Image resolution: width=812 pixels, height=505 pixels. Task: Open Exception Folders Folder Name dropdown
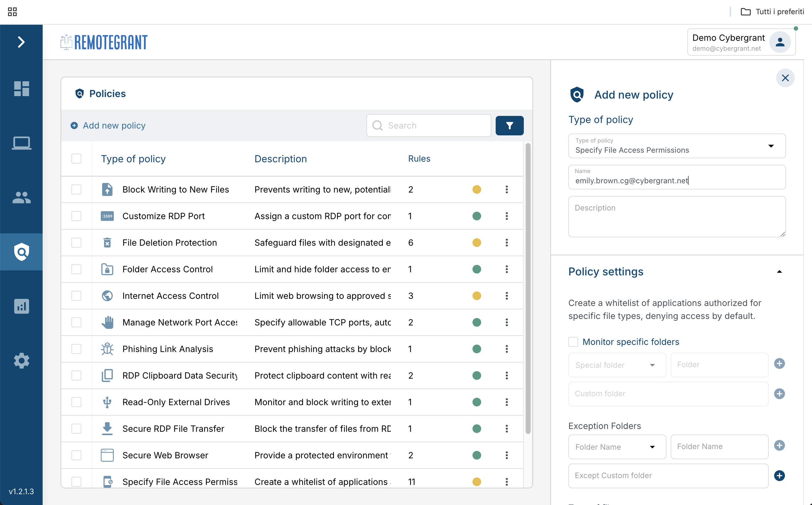(617, 447)
